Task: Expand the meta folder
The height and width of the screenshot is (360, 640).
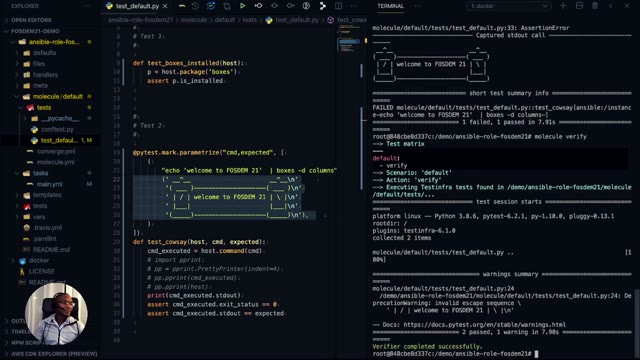Action: click(x=40, y=86)
